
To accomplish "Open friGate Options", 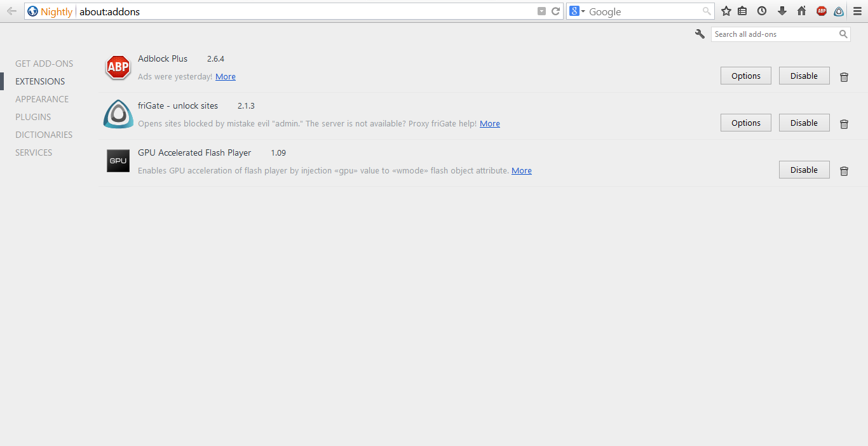I will [x=746, y=123].
